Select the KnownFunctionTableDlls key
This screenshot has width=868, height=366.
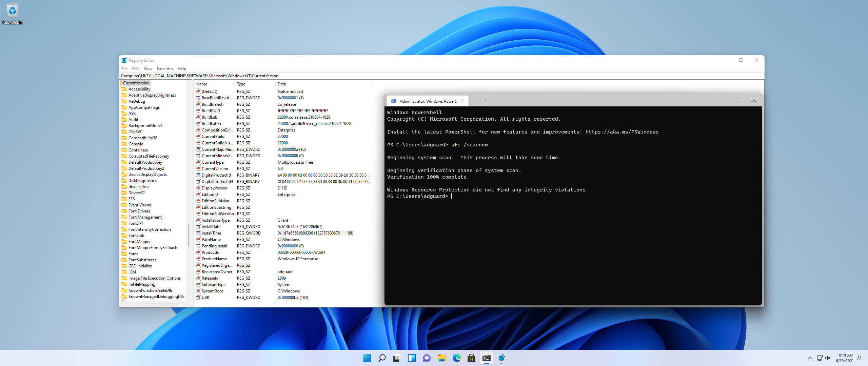tap(150, 290)
